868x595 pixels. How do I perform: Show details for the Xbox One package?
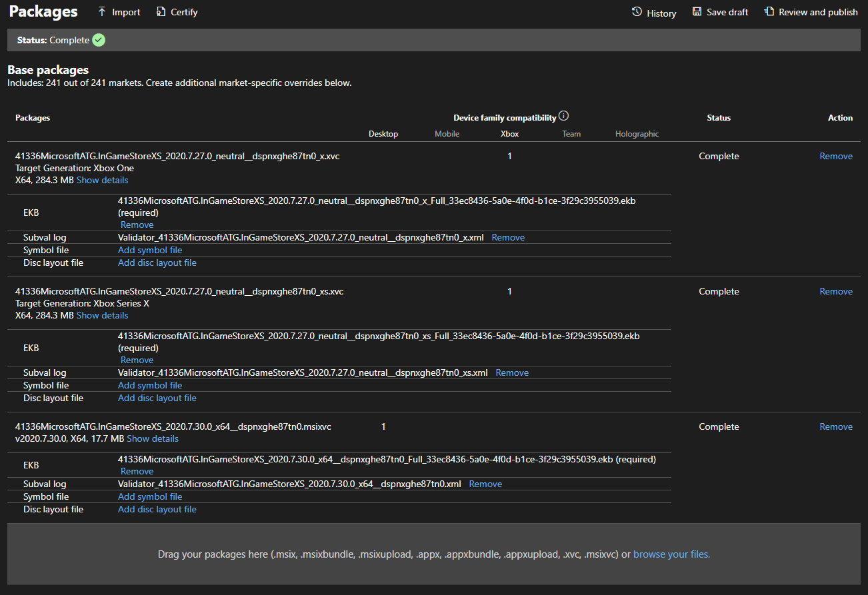tap(101, 180)
